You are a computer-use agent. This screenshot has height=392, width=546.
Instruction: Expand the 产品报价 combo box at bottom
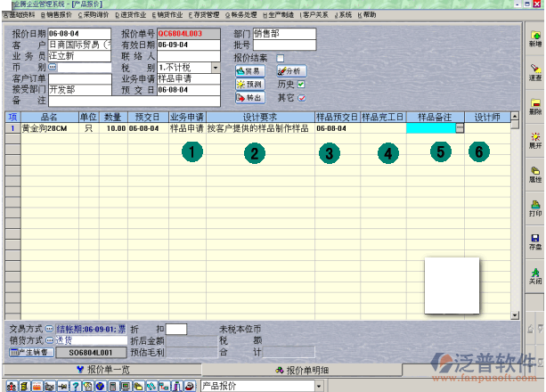pyautogui.click(x=318, y=386)
